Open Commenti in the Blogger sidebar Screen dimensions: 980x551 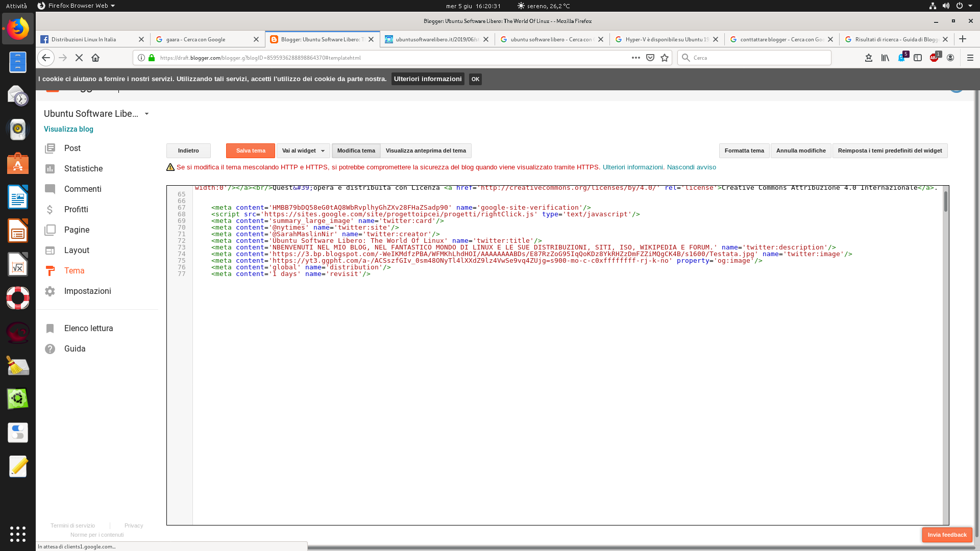83,189
